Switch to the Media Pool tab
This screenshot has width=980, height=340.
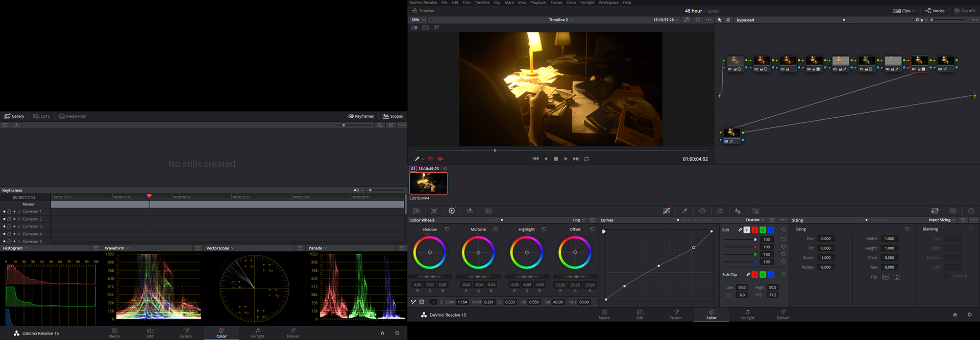pyautogui.click(x=72, y=116)
